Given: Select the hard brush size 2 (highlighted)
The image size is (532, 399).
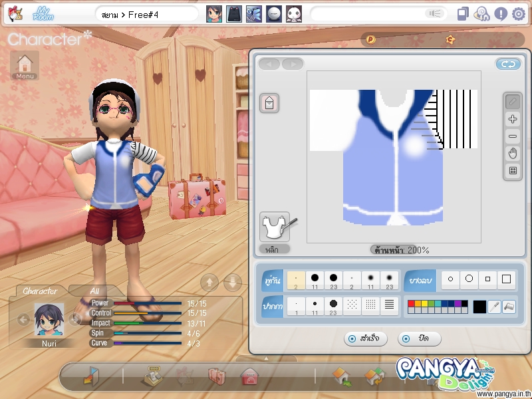Looking at the screenshot, I should tap(296, 280).
